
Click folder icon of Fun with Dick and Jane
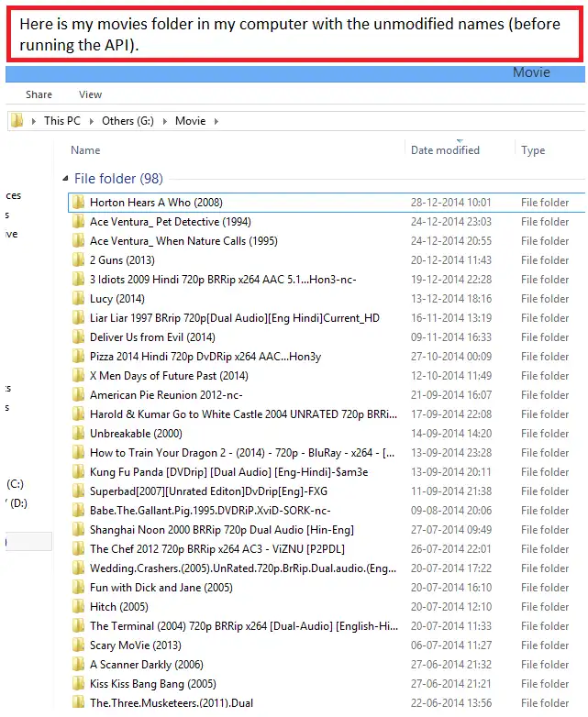point(79,587)
